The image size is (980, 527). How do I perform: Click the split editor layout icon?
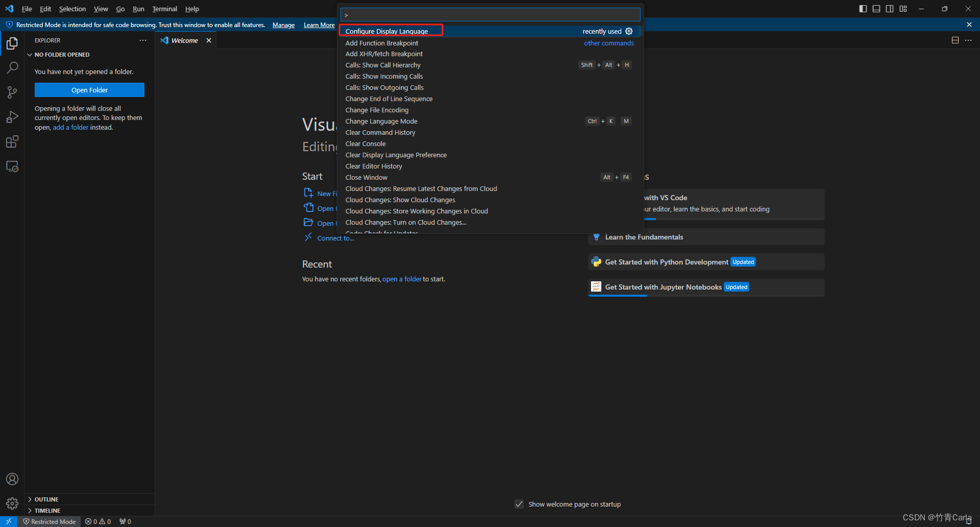[x=955, y=40]
